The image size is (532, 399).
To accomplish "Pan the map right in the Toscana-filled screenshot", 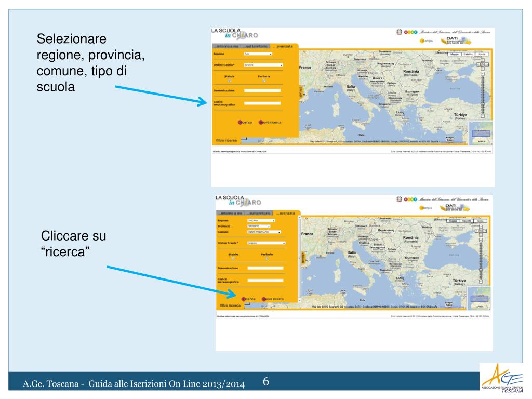I will (485, 231).
